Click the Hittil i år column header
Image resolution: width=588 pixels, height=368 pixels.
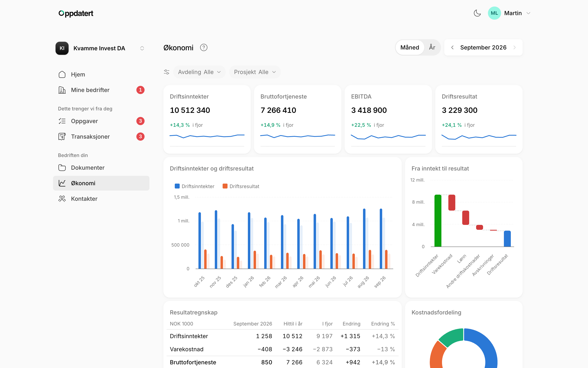293,324
